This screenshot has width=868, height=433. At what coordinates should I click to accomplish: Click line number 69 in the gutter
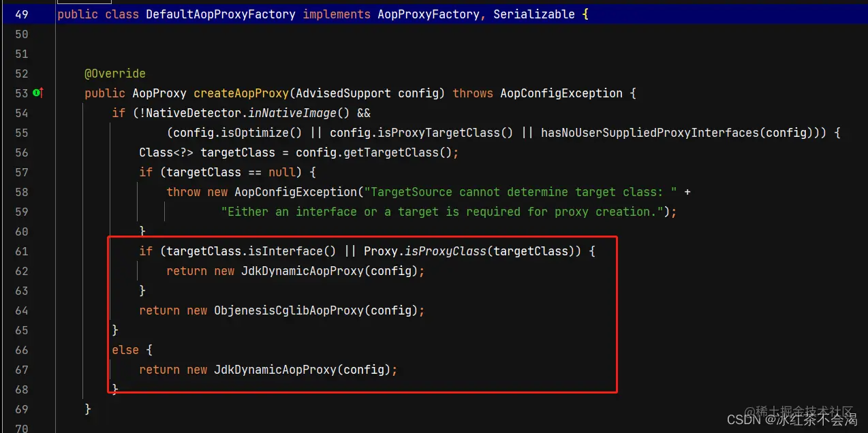pyautogui.click(x=21, y=409)
